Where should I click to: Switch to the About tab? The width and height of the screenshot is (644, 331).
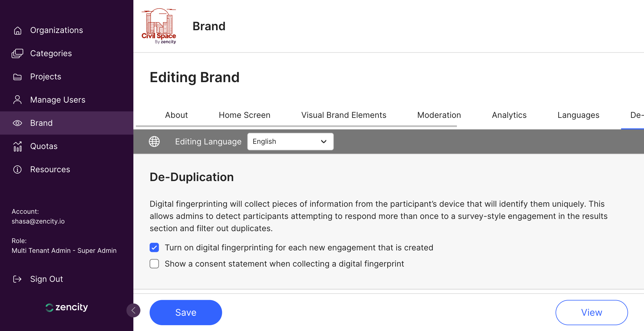(176, 115)
